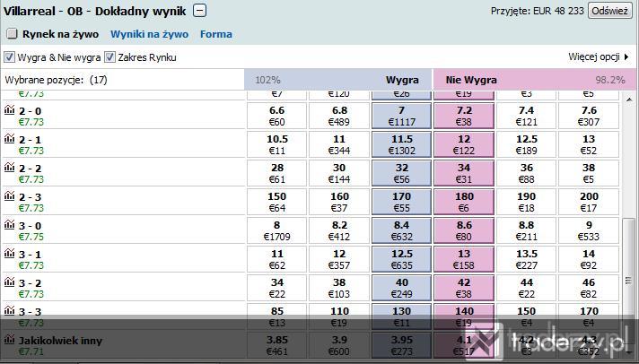
Task: Select the 85 odds cell for 3 - 3
Action: 276,316
